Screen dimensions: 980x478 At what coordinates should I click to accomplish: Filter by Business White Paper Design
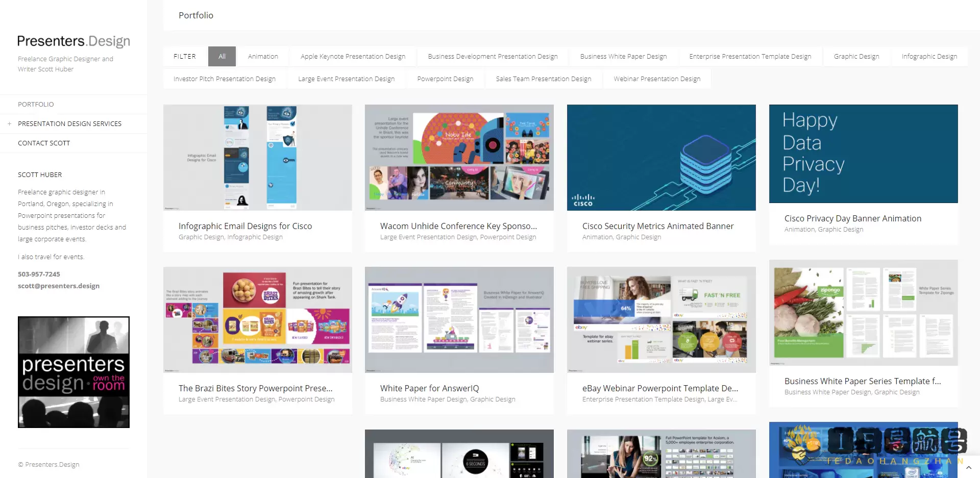pyautogui.click(x=623, y=56)
